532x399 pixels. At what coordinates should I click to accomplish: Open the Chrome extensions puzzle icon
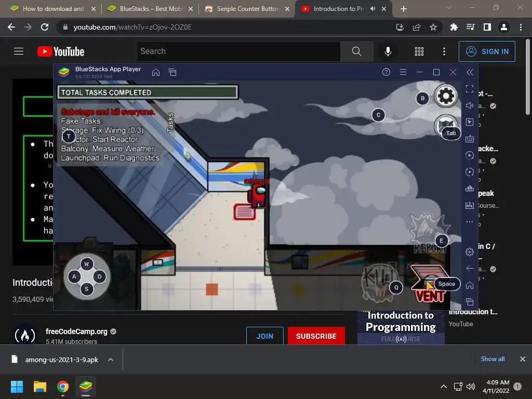click(454, 27)
